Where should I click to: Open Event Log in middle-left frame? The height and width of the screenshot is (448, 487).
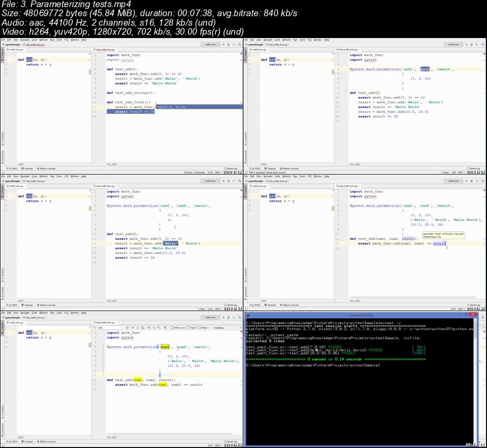pos(231,305)
